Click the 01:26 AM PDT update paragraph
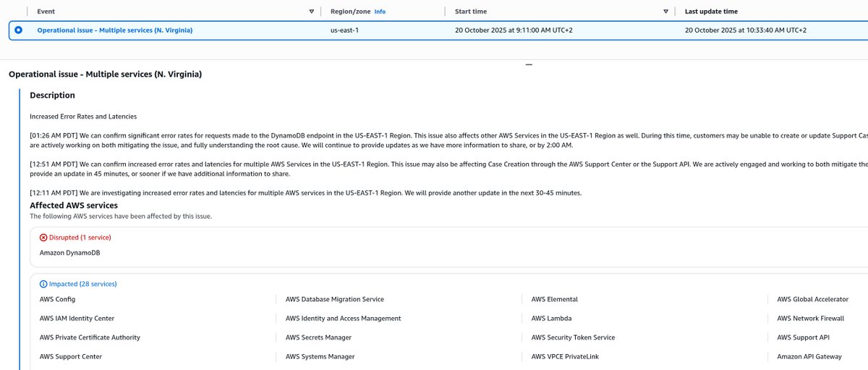Screen dimensions: 868x370 coord(448,140)
